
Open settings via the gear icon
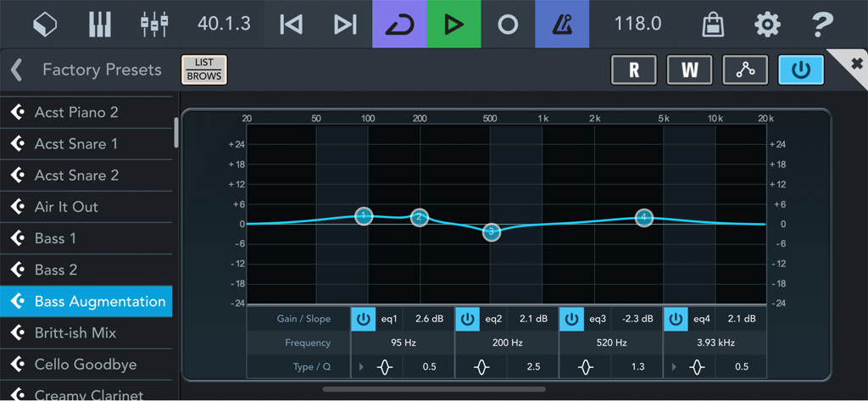click(767, 24)
